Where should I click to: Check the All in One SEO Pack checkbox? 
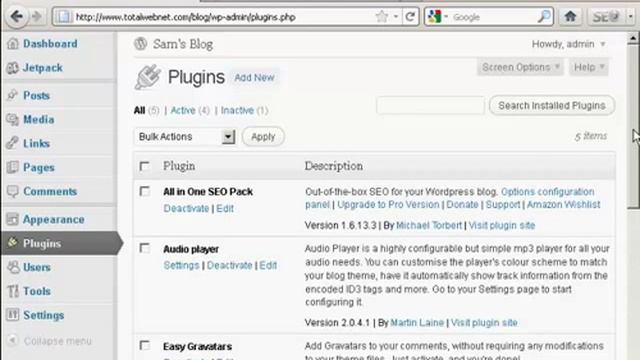(x=144, y=191)
